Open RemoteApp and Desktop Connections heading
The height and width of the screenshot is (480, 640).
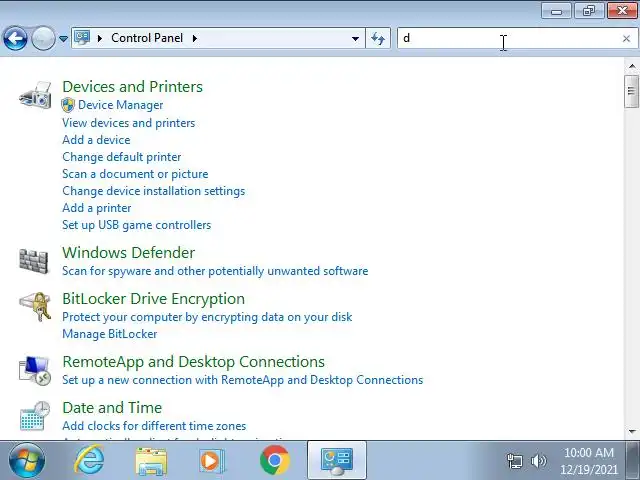193,362
